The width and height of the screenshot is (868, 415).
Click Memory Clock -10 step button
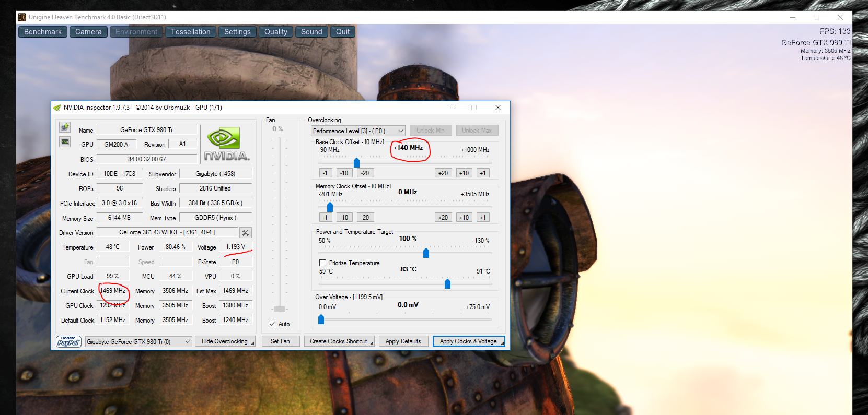[x=344, y=218]
